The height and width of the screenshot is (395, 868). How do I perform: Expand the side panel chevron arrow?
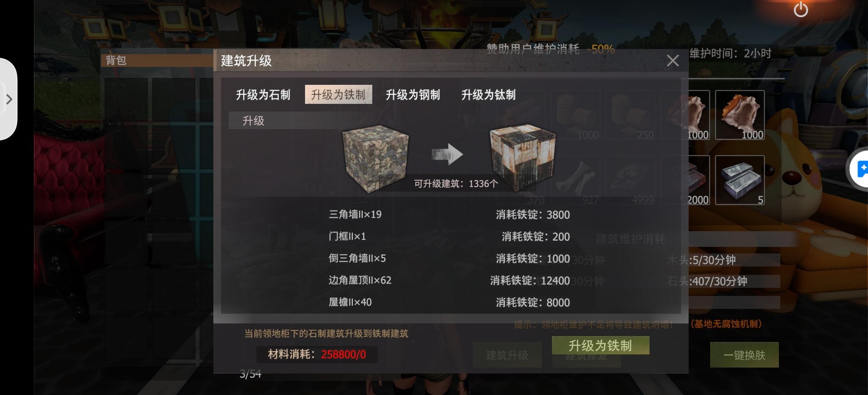pos(9,99)
